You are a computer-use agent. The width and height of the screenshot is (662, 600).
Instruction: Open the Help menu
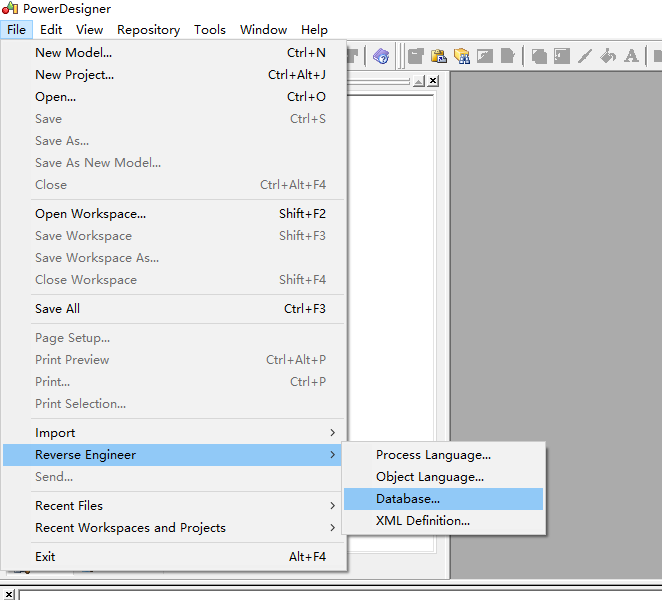click(315, 30)
